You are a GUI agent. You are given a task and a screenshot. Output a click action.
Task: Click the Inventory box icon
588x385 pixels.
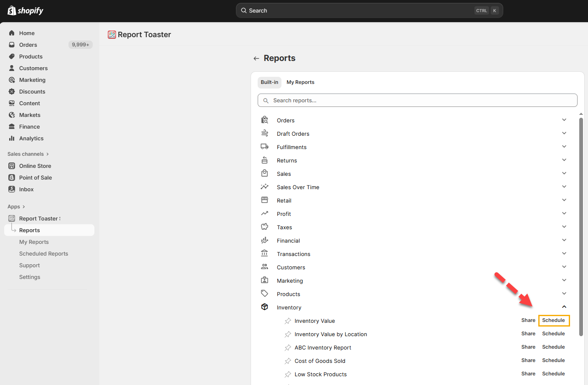click(264, 307)
